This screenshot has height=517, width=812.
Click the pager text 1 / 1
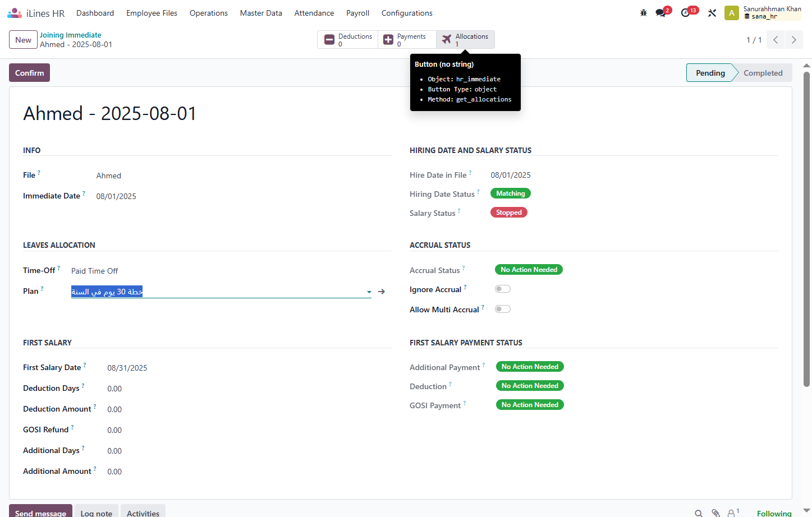pyautogui.click(x=754, y=40)
